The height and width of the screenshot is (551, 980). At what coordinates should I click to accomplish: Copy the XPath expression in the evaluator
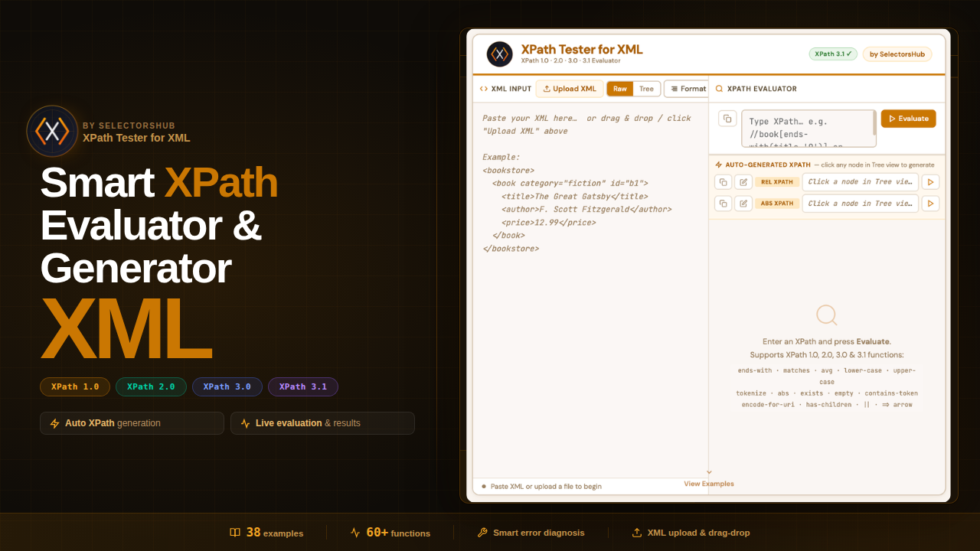pyautogui.click(x=727, y=119)
